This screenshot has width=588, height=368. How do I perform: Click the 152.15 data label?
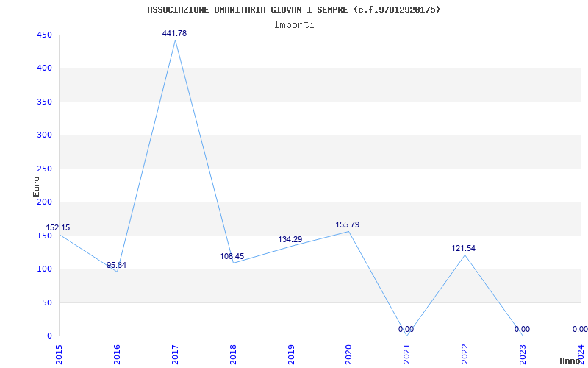point(58,227)
